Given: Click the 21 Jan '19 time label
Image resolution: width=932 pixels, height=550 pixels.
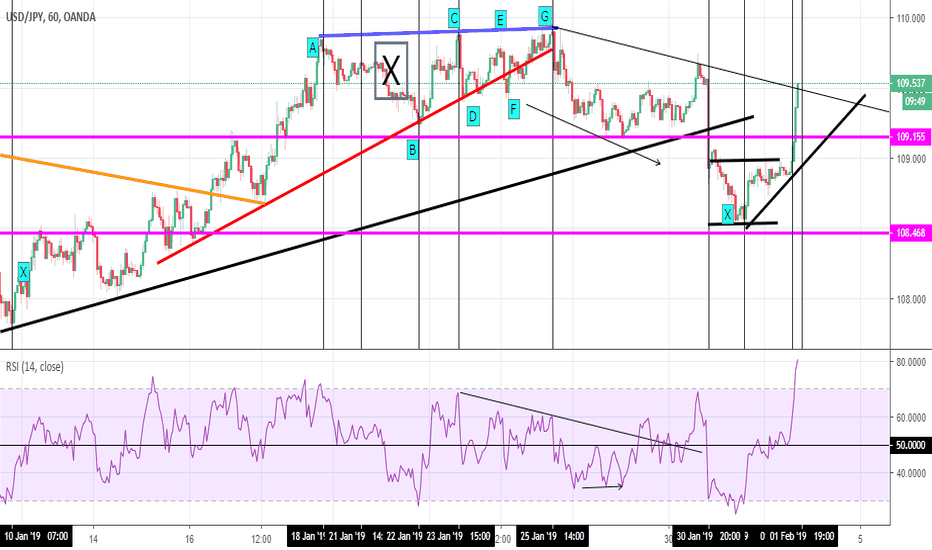Looking at the screenshot, I should [345, 536].
